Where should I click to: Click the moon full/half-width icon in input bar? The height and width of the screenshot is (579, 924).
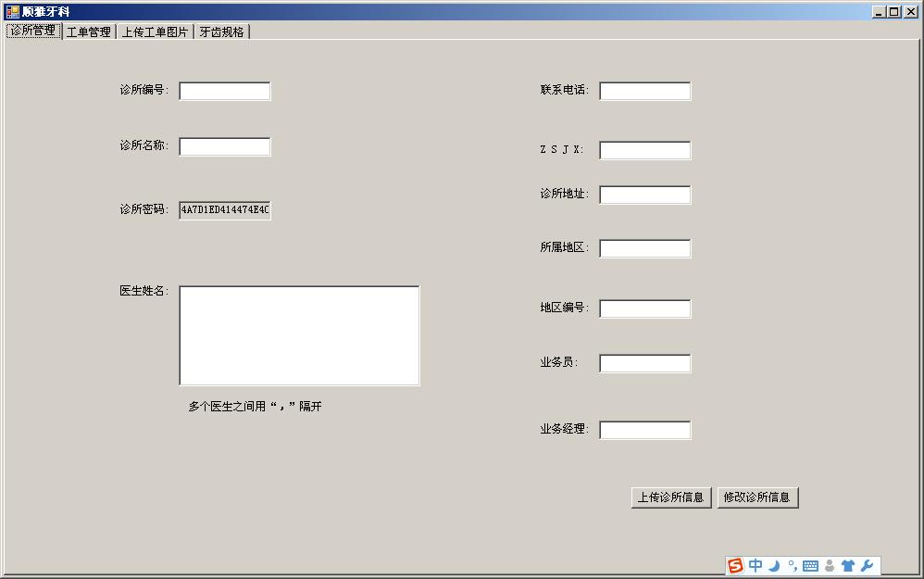[774, 564]
